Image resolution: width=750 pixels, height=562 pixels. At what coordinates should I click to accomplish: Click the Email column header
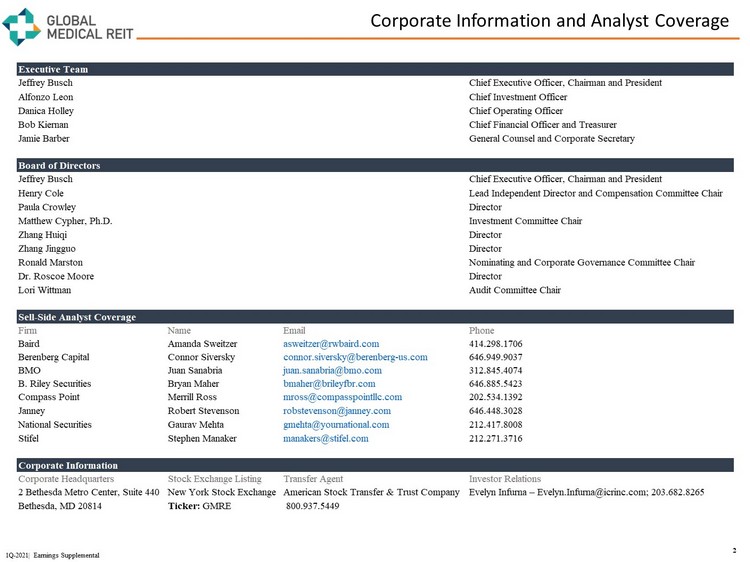pyautogui.click(x=294, y=331)
